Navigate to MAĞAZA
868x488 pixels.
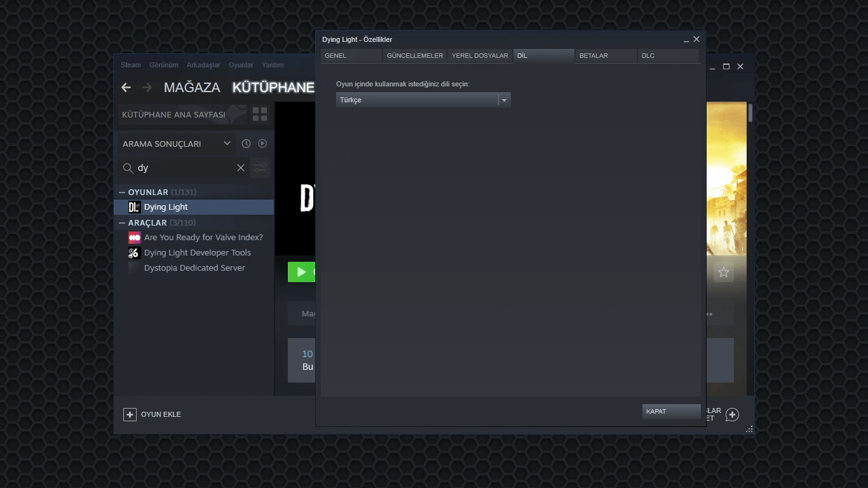coord(192,88)
